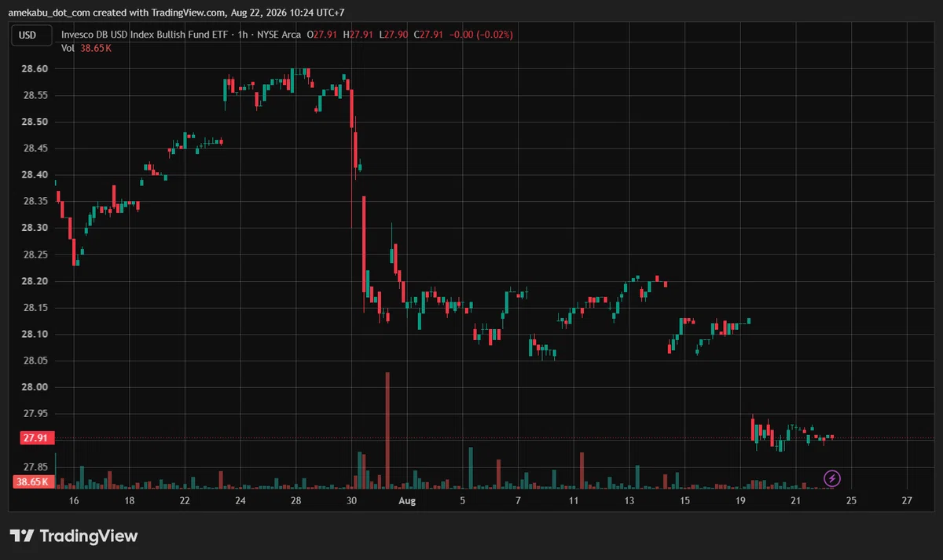Click the 28.00 price axis label
Image resolution: width=943 pixels, height=560 pixels.
point(34,387)
